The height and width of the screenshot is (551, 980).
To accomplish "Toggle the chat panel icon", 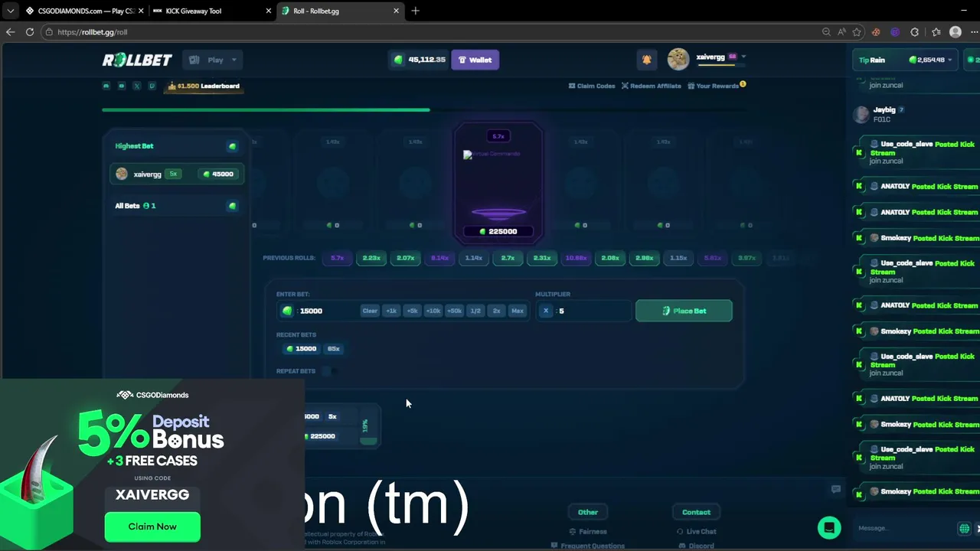I will click(836, 489).
